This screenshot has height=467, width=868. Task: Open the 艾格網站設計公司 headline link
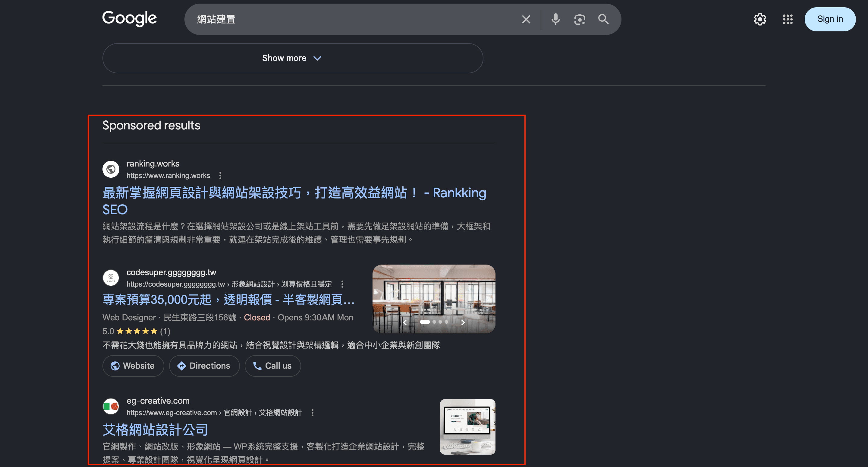click(x=155, y=430)
